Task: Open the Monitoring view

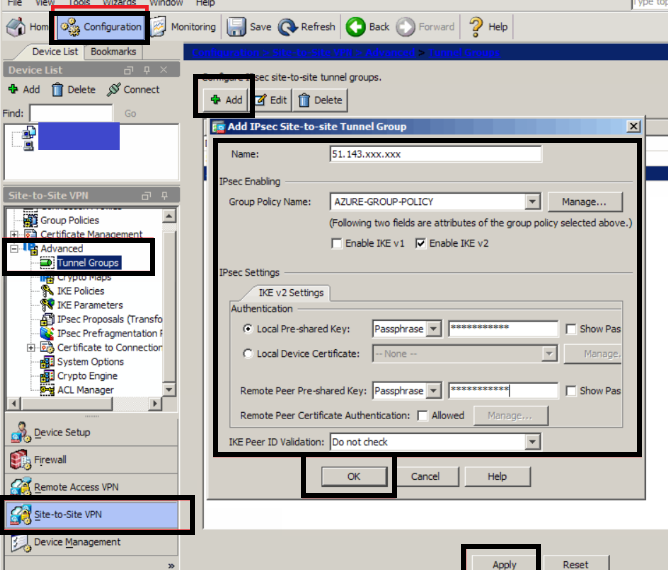Action: 183,27
